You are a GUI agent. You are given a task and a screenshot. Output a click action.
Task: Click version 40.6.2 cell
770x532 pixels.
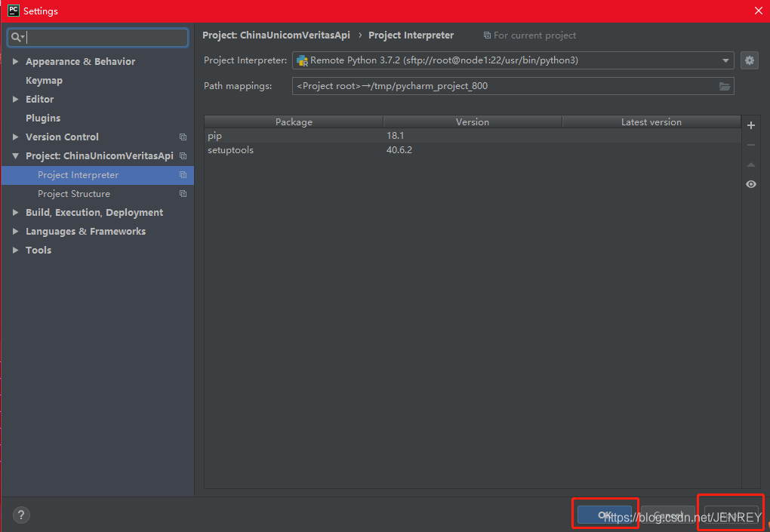point(399,149)
